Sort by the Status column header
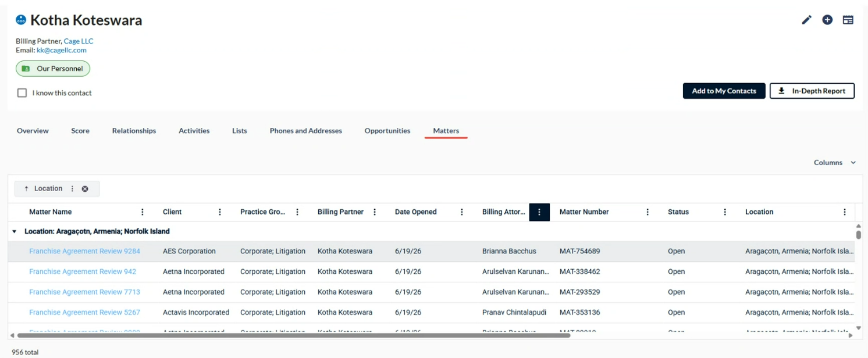Screen dimensions: 868x358 678,212
